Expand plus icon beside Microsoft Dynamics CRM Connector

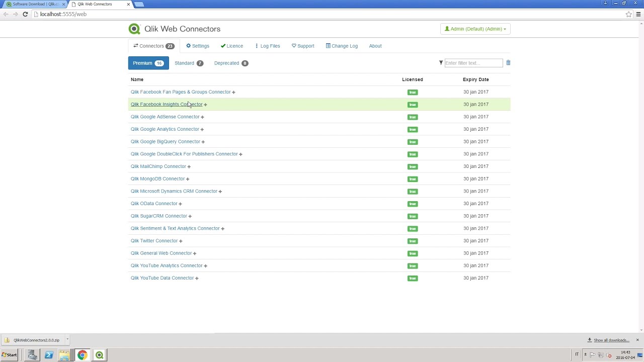(x=220, y=192)
